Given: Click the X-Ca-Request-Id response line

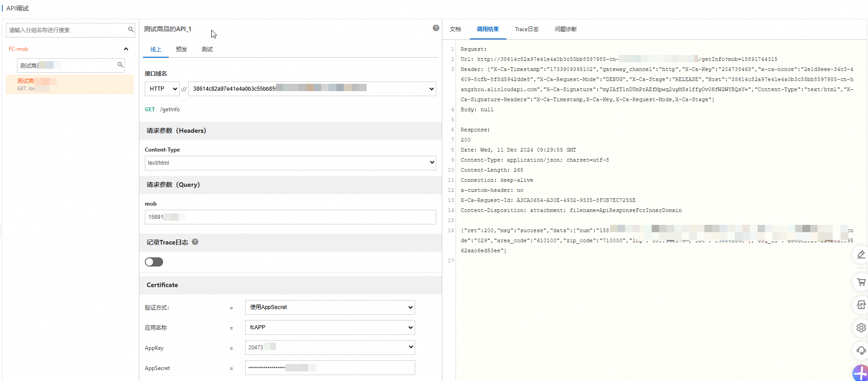Looking at the screenshot, I should pos(548,201).
